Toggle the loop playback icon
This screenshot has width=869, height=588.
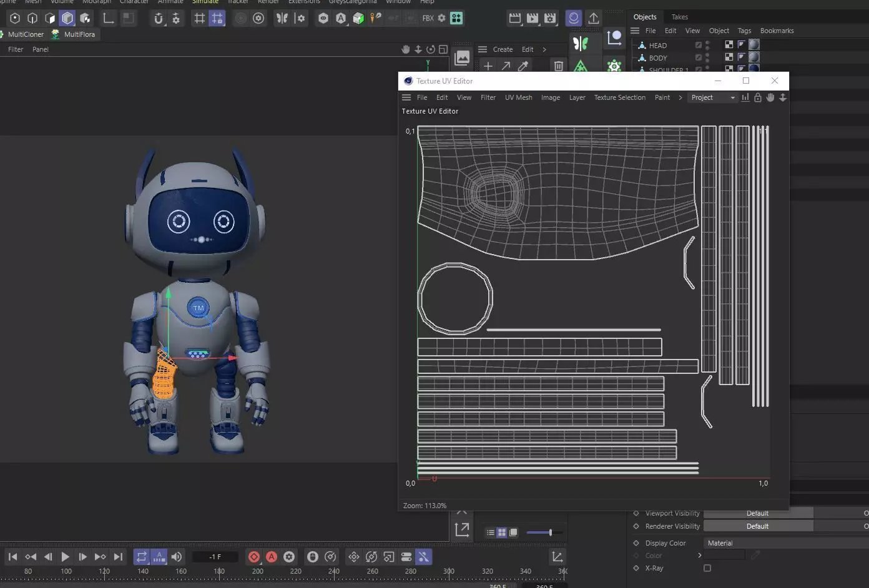142,557
